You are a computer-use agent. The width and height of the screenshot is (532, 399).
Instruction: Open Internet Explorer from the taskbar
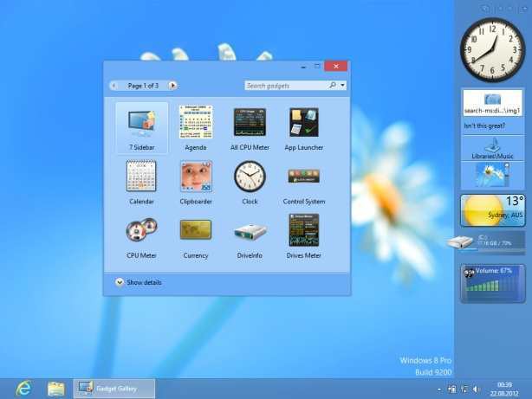[23, 389]
